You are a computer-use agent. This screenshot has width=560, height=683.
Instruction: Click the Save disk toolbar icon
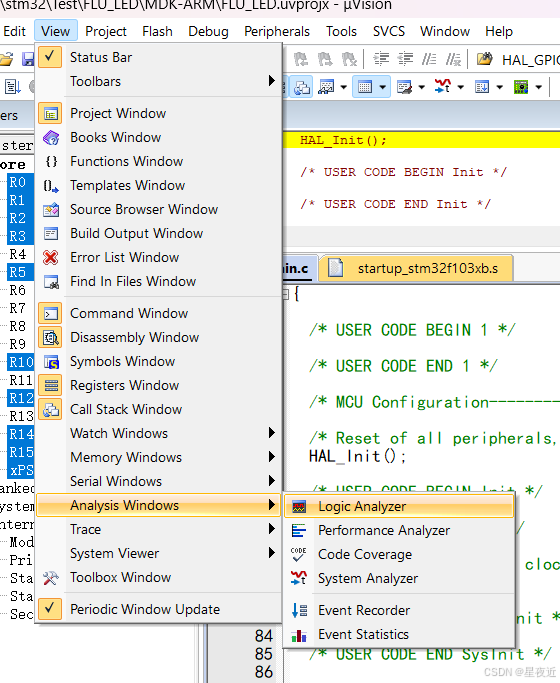[28, 59]
